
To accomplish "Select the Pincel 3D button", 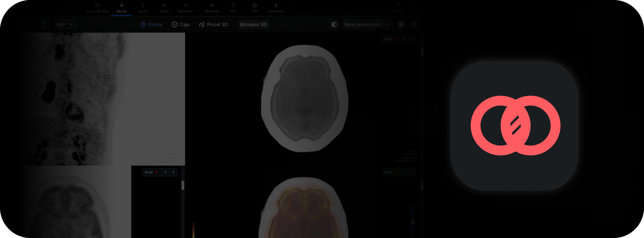I will point(213,25).
